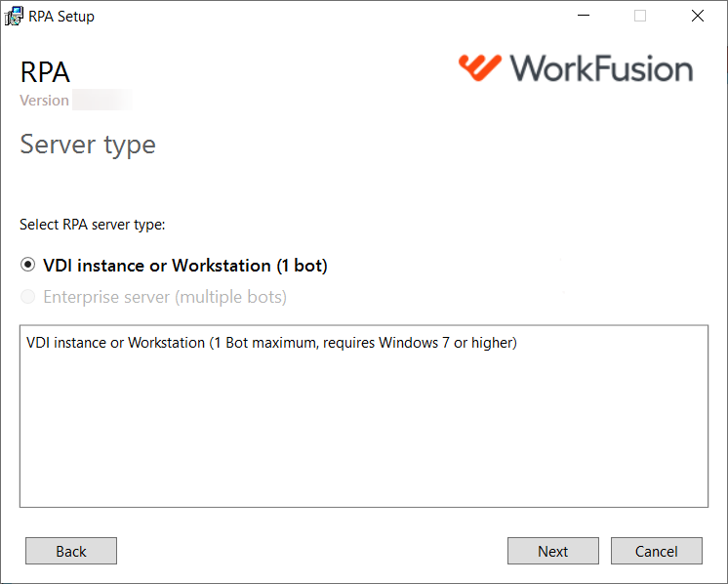Click the 'VDI instance or Workstation (1 bot)' label
Viewport: 728px width, 584px height.
(x=185, y=266)
